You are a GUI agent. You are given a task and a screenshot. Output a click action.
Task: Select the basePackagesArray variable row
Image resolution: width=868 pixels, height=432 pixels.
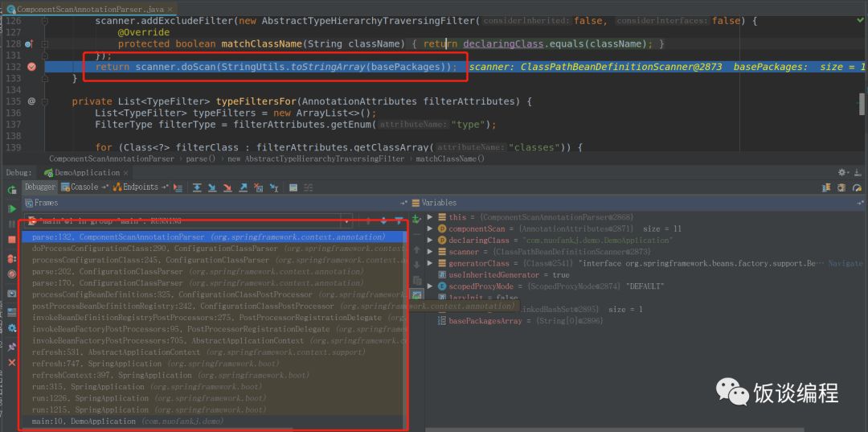pos(645,321)
